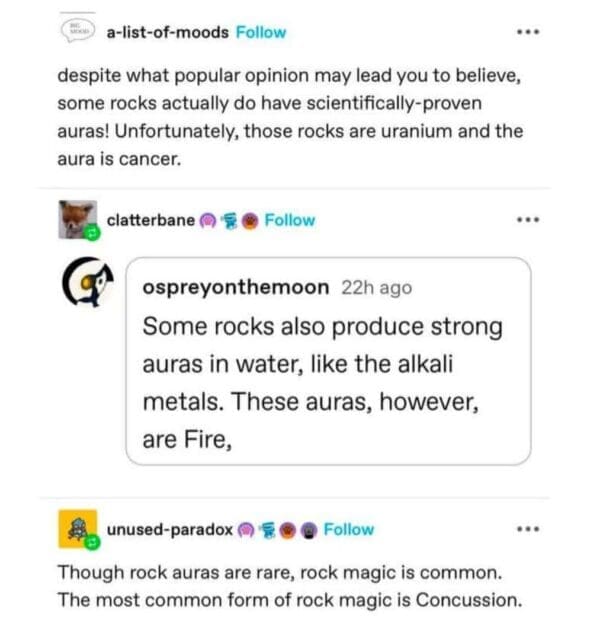Follow the unused-paradox blog
600x623 pixels.
click(349, 529)
